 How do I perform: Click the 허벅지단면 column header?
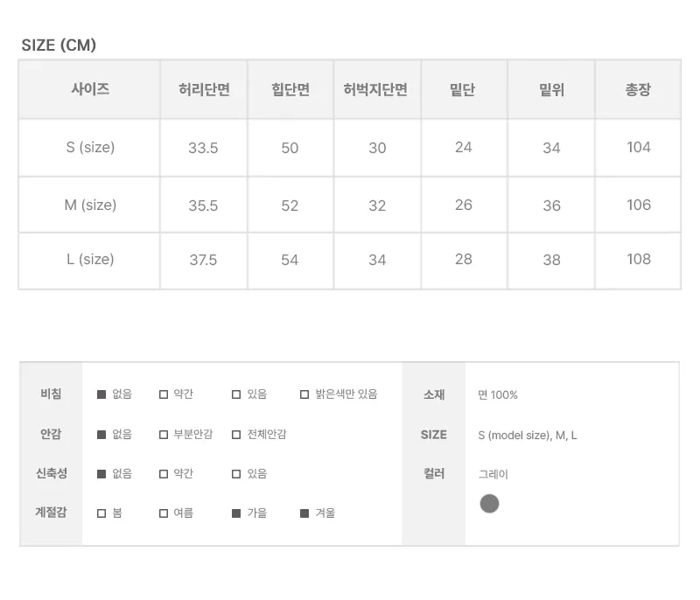[x=375, y=90]
